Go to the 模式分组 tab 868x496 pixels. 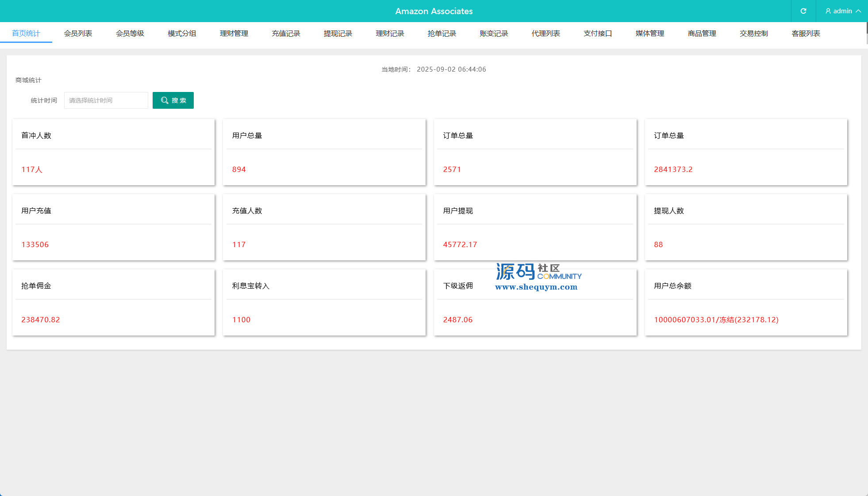point(182,34)
